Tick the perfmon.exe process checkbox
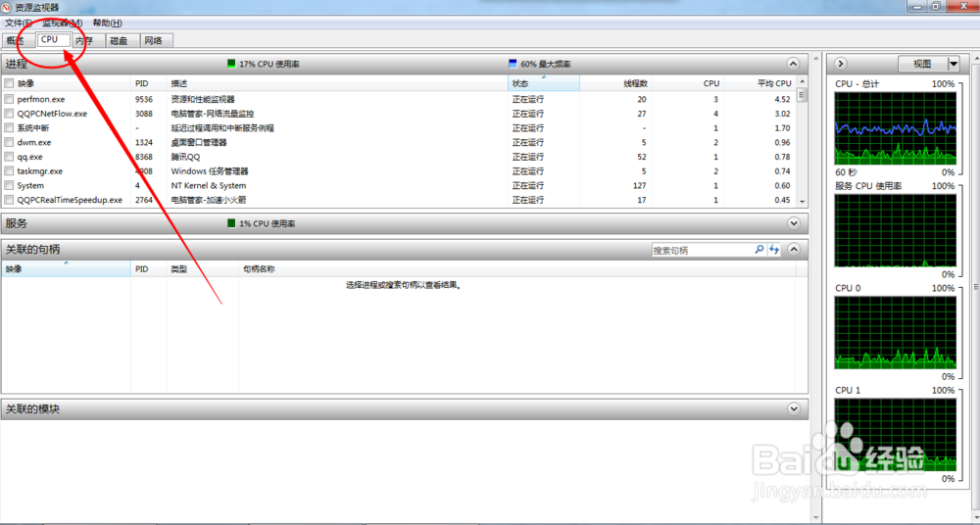980x525 pixels. pyautogui.click(x=10, y=99)
